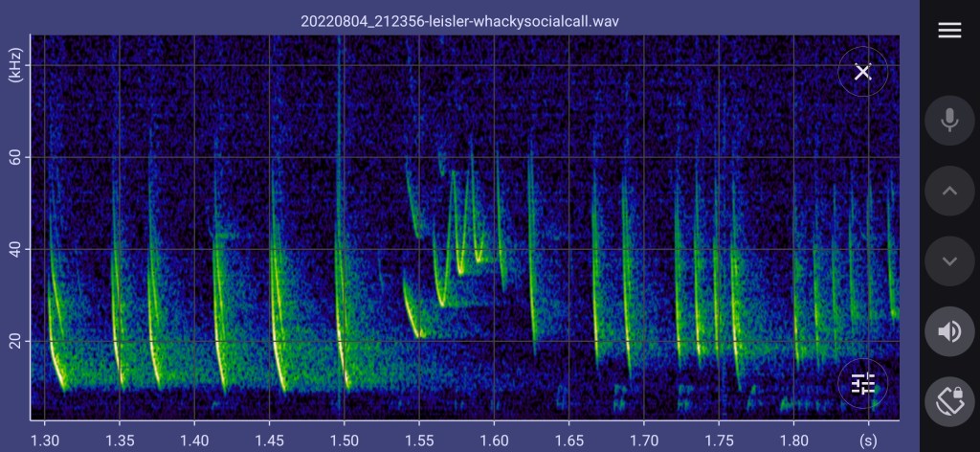Click the down chevron button
The width and height of the screenshot is (980, 452).
(x=949, y=261)
